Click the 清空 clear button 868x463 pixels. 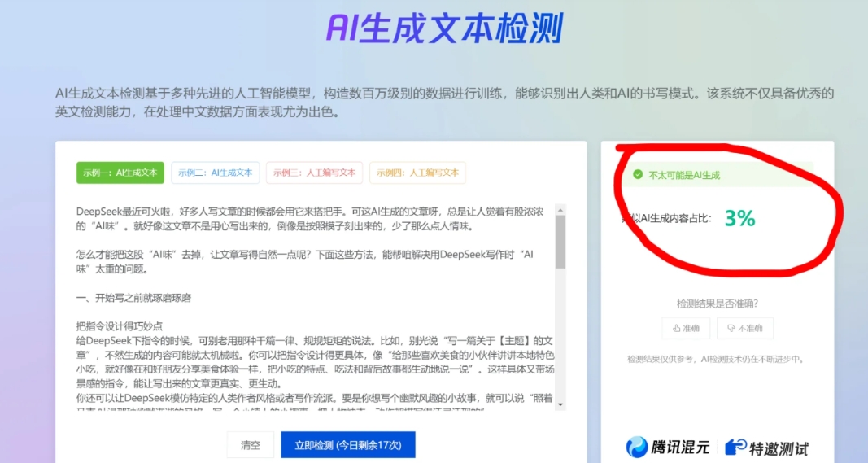251,445
